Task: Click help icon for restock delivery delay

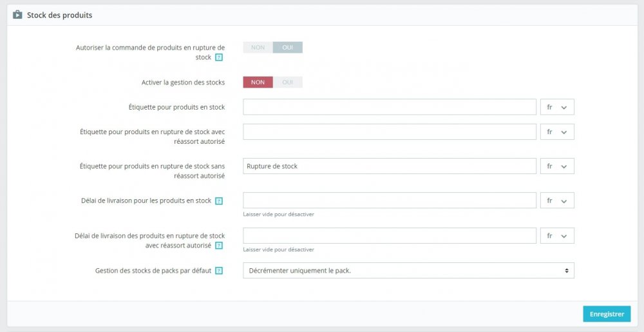Action: coord(219,246)
